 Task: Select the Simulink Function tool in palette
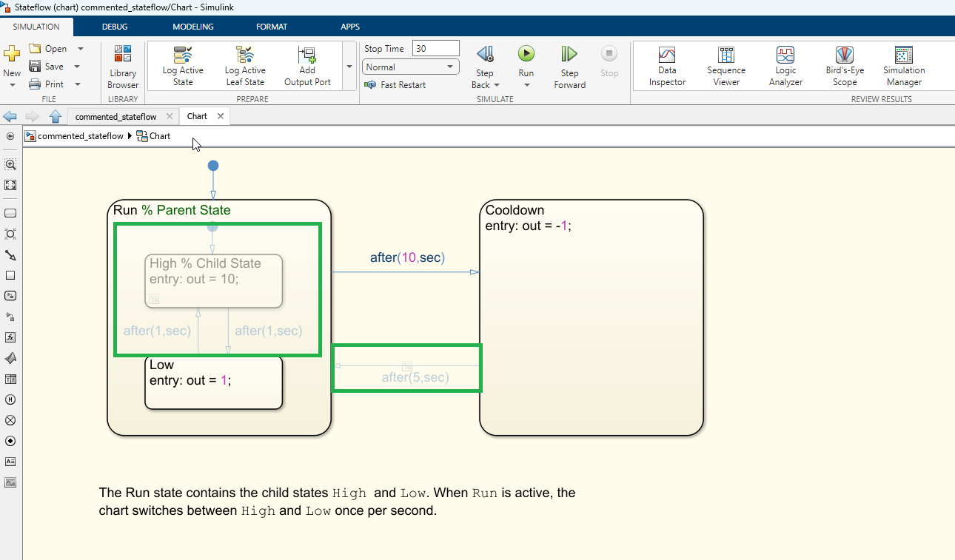pos(10,317)
